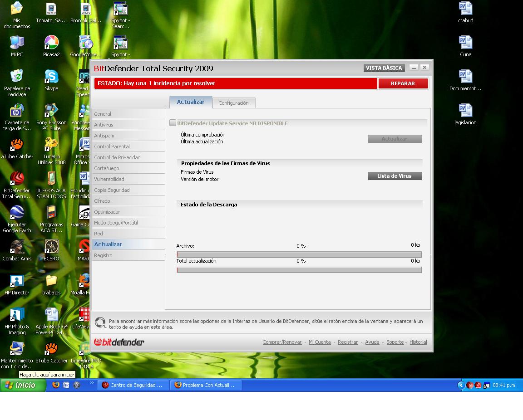The width and height of the screenshot is (523, 420).
Task: Open Red section in sidebar
Action: [128, 234]
